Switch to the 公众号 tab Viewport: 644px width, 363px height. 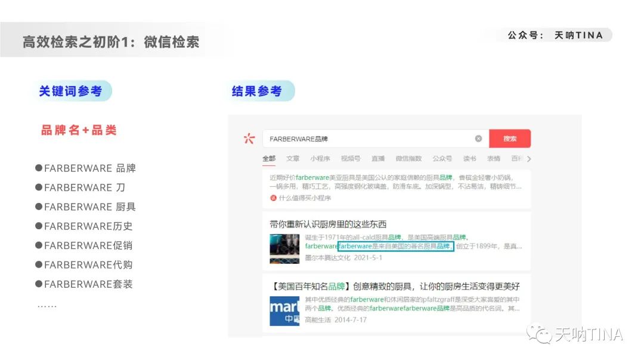click(442, 158)
